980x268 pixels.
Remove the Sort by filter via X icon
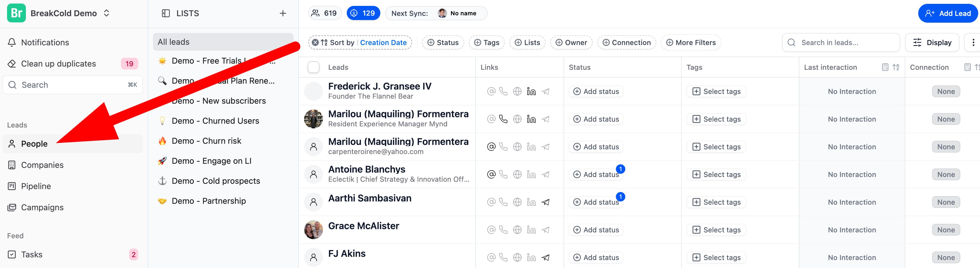coord(315,43)
